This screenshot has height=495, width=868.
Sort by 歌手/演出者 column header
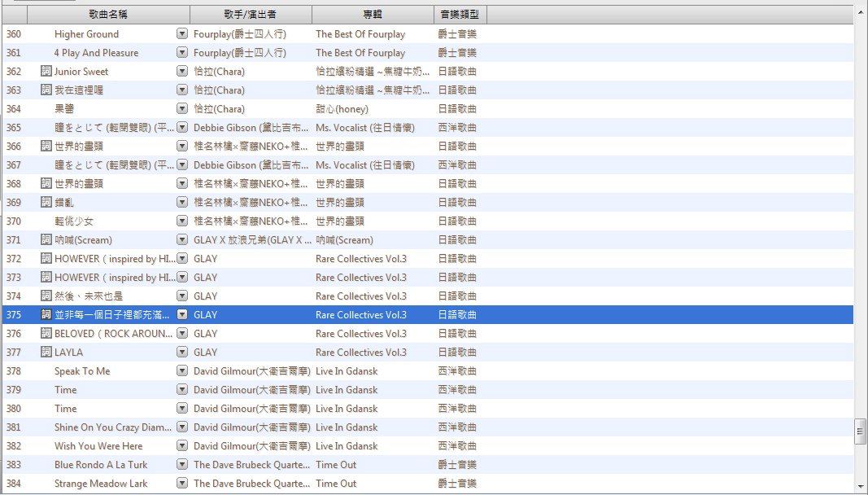pos(251,15)
